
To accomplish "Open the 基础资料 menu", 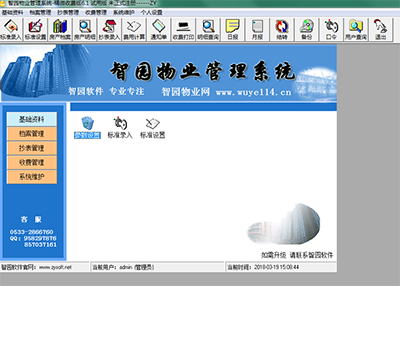I will pyautogui.click(x=13, y=13).
